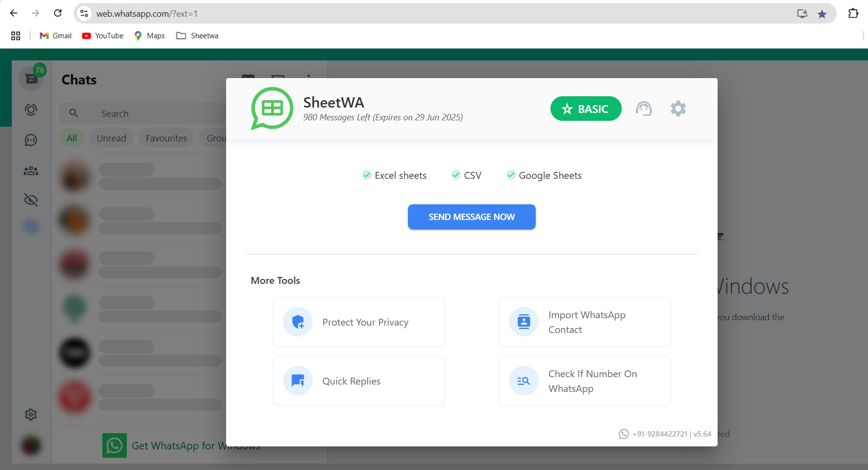Select the Favourites chat filter
Screen dimensions: 868x470
click(x=167, y=138)
